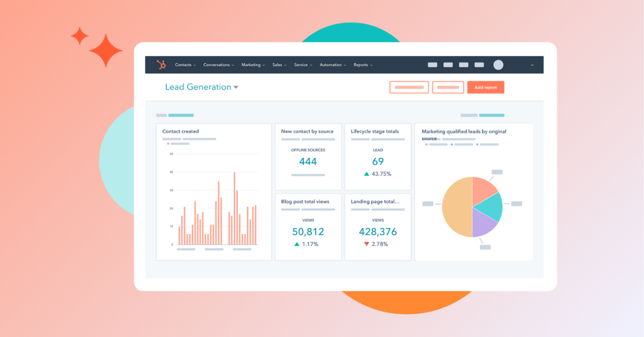644x337 pixels.
Task: Select the Sales menu item
Action: (279, 65)
